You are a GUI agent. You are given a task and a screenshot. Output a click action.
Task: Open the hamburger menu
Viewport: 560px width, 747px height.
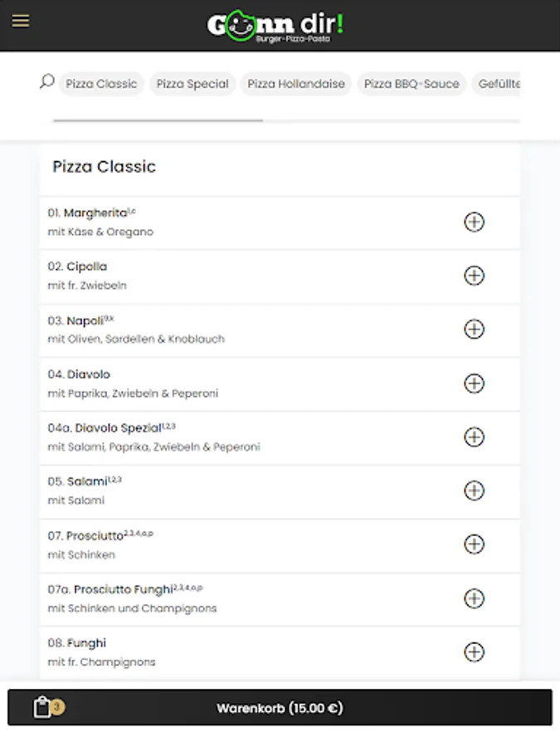tap(21, 21)
